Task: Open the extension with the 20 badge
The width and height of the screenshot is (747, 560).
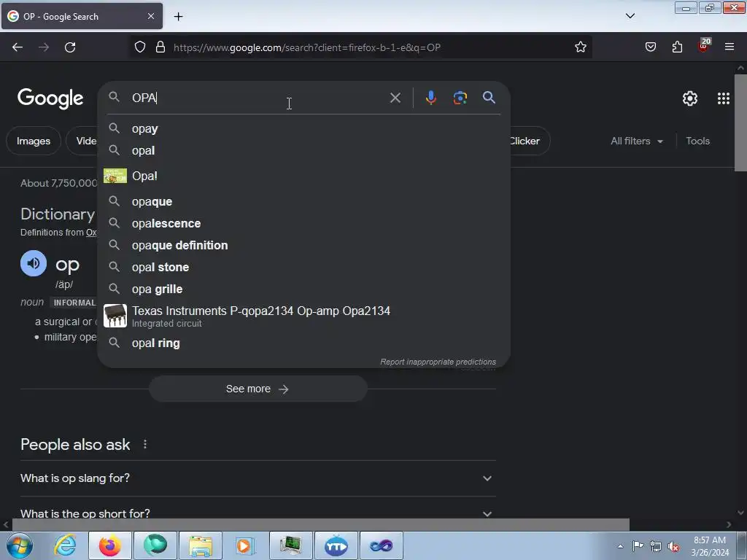Action: (704, 46)
